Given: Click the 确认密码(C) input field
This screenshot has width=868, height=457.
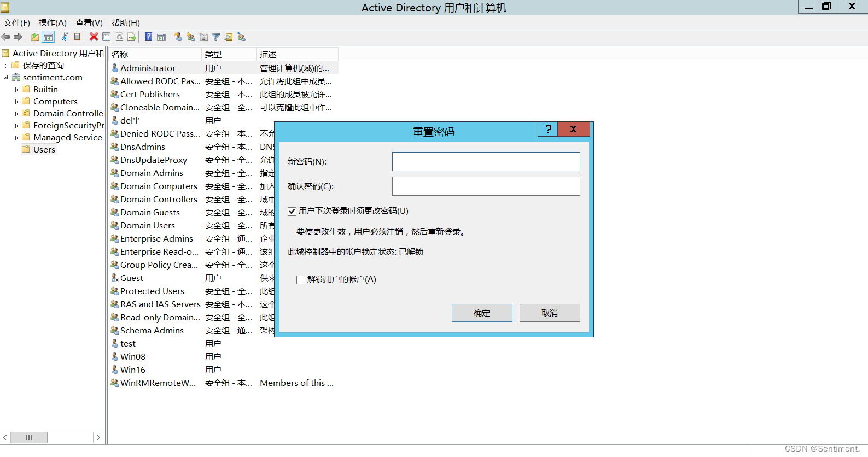Looking at the screenshot, I should coord(486,186).
